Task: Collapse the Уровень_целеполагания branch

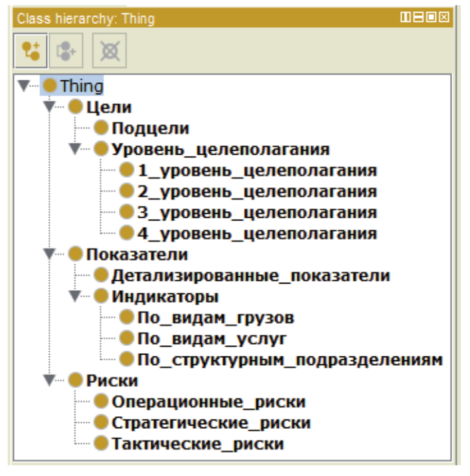Action: click(76, 149)
